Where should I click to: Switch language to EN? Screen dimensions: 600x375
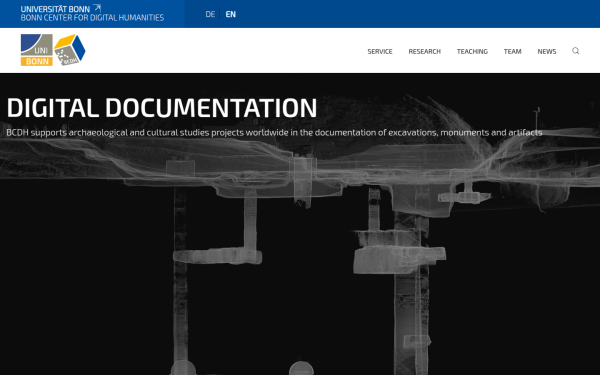pos(230,14)
